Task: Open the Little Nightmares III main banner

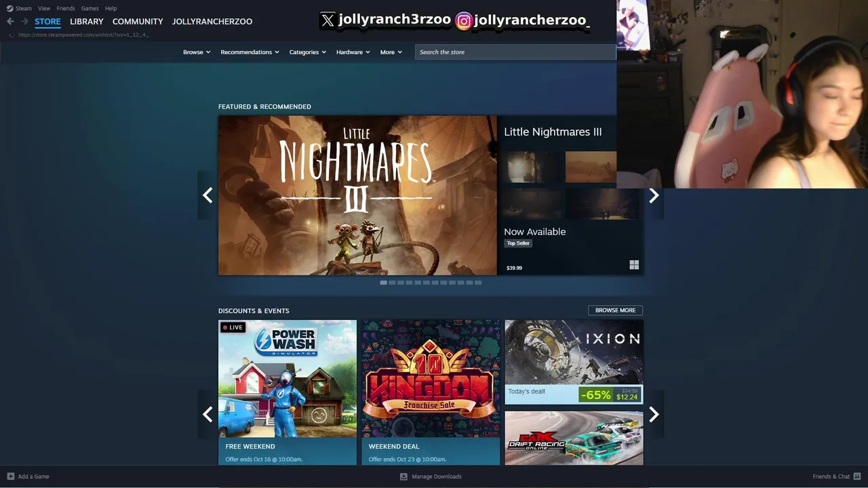Action: pyautogui.click(x=357, y=195)
